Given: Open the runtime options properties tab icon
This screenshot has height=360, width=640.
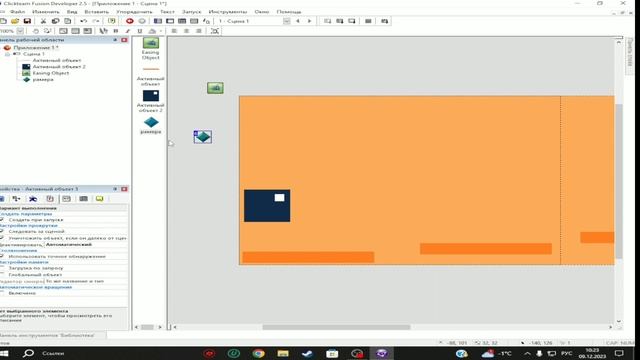Looking at the screenshot, I should [50, 199].
